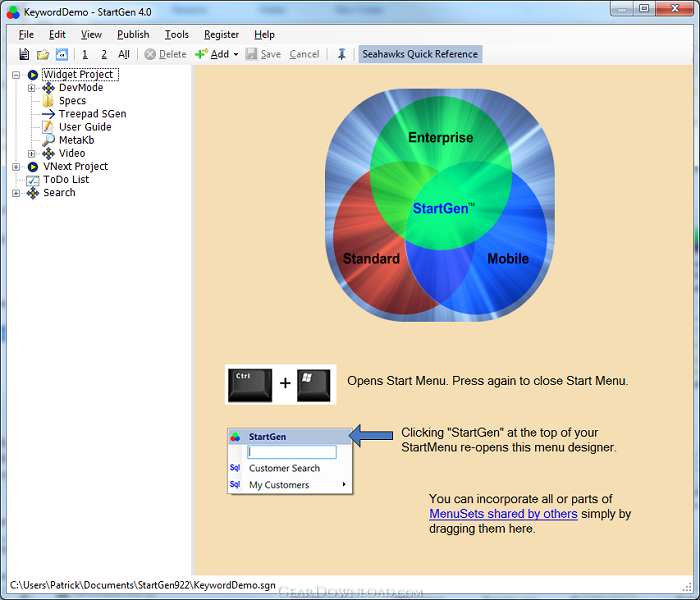Click the StartGen logo graphic
This screenshot has height=600, width=700.
[x=440, y=205]
